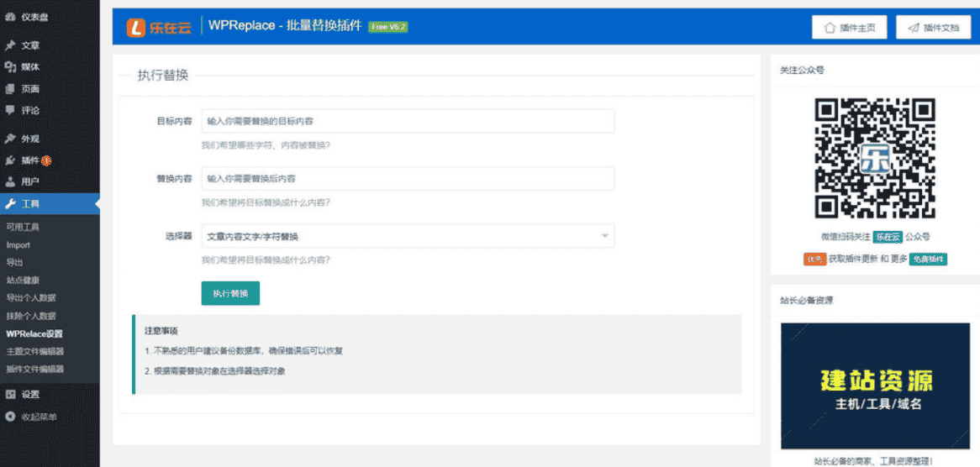The height and width of the screenshot is (467, 980).
Task: Open 插件文件编辑器 submenu item
Action: tap(34, 369)
